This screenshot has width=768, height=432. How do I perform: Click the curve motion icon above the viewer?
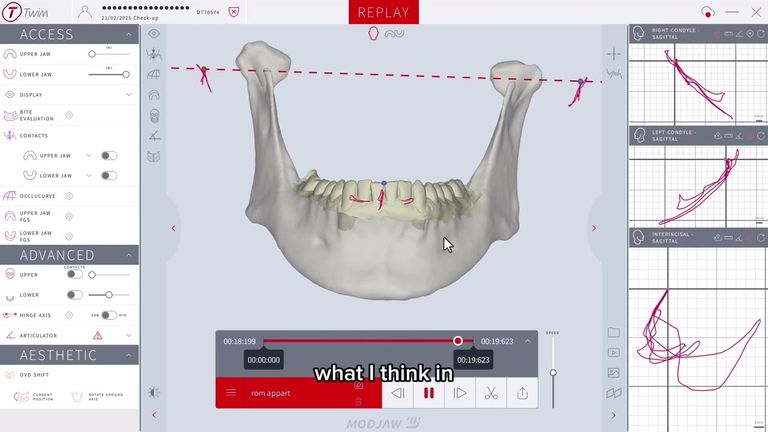(394, 33)
